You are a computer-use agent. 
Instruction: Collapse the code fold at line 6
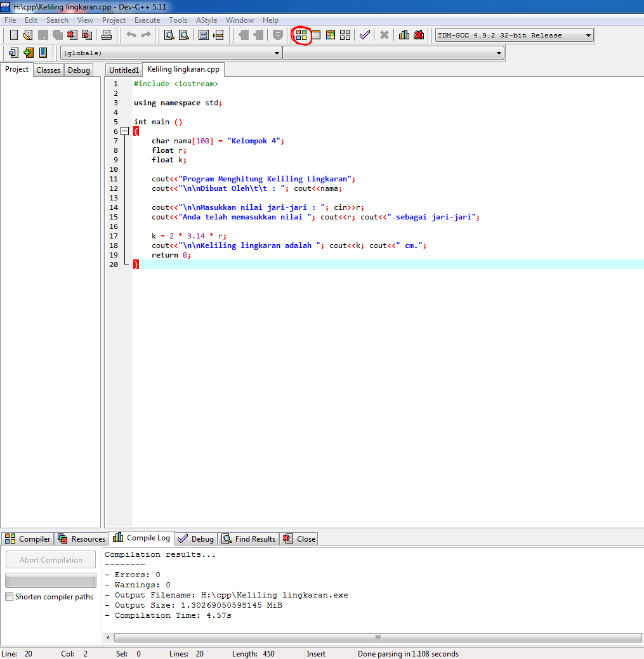point(125,131)
